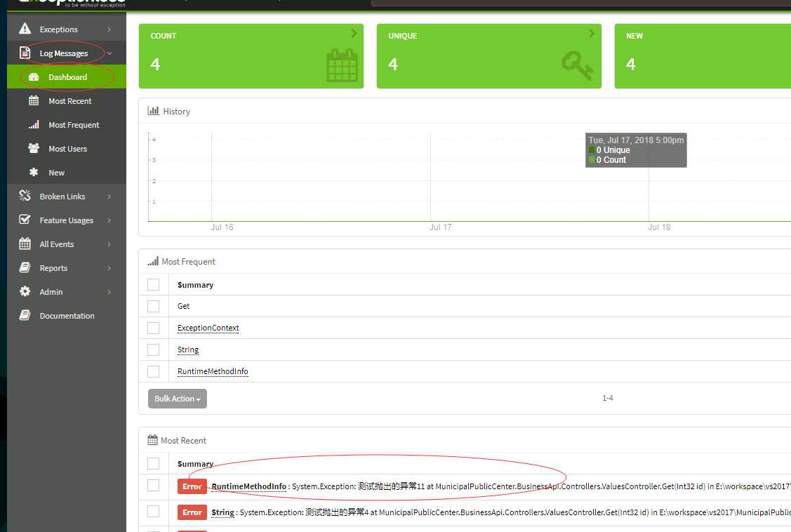Click the Admin gear icon

click(x=25, y=291)
